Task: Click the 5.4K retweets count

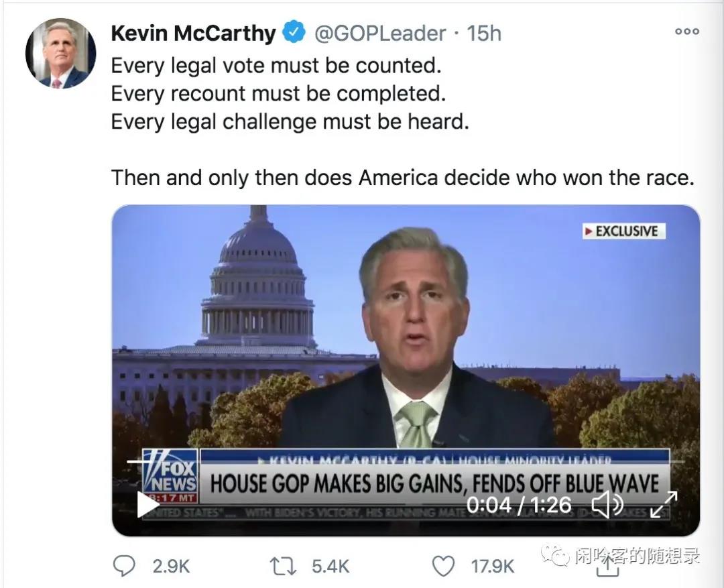Action: [330, 567]
